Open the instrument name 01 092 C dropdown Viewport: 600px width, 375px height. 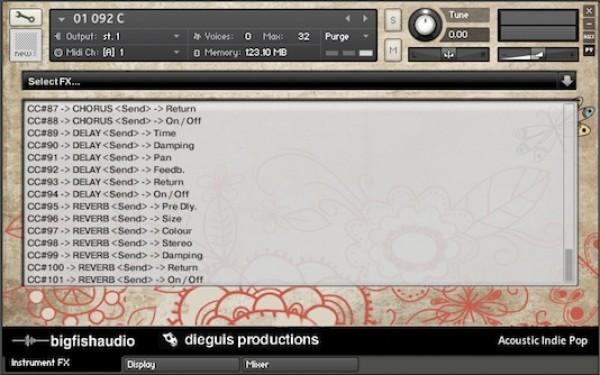tap(62, 19)
